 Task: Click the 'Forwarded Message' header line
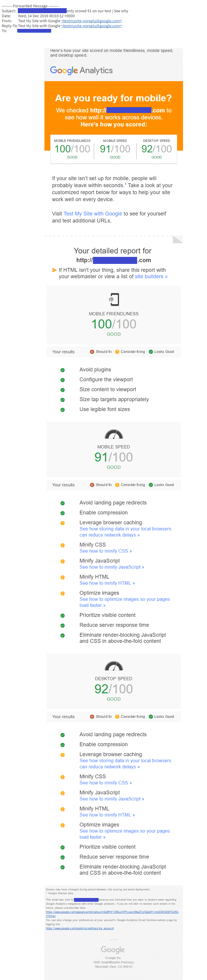(x=30, y=6)
